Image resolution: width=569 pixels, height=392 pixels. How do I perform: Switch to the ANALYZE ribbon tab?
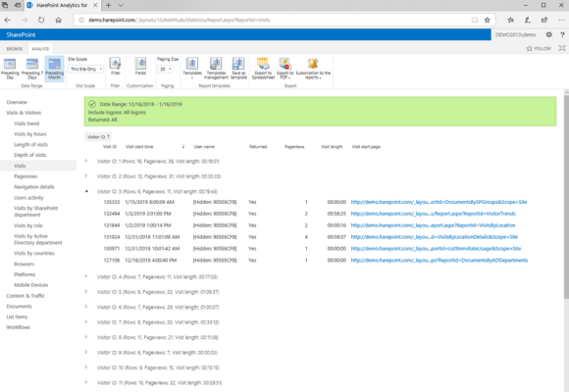coord(40,49)
